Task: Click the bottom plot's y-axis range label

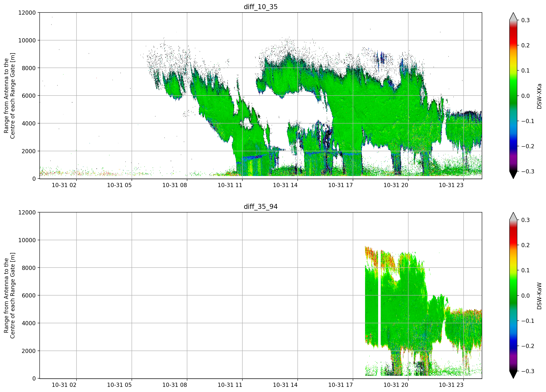Action: pos(9,295)
